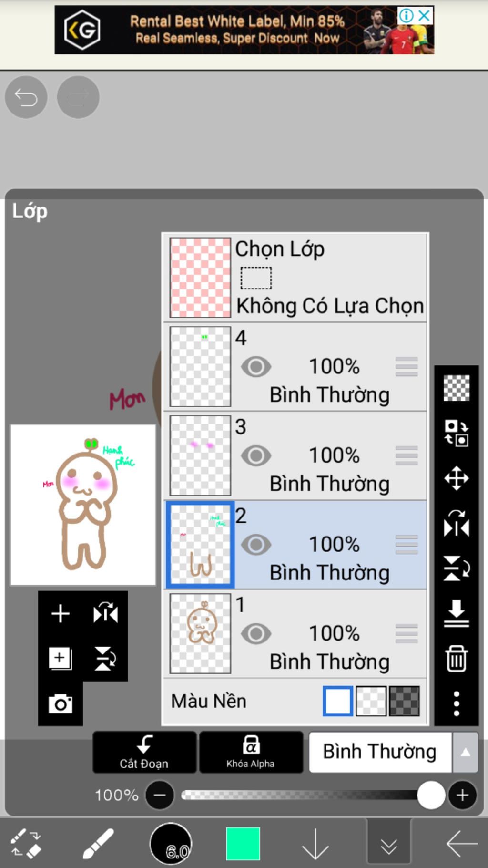Click the Cắt Đoạn clipping button
Viewport: 488px width, 868px height.
tap(144, 752)
